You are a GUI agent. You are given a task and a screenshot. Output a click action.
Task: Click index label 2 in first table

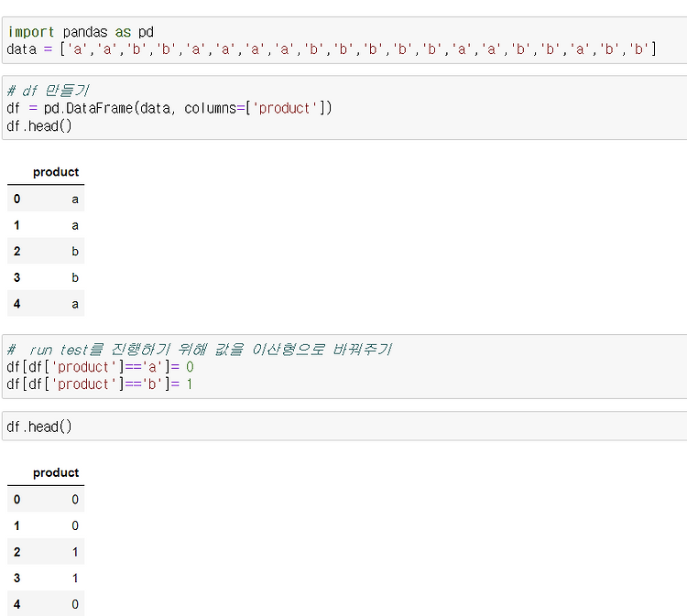(16, 252)
